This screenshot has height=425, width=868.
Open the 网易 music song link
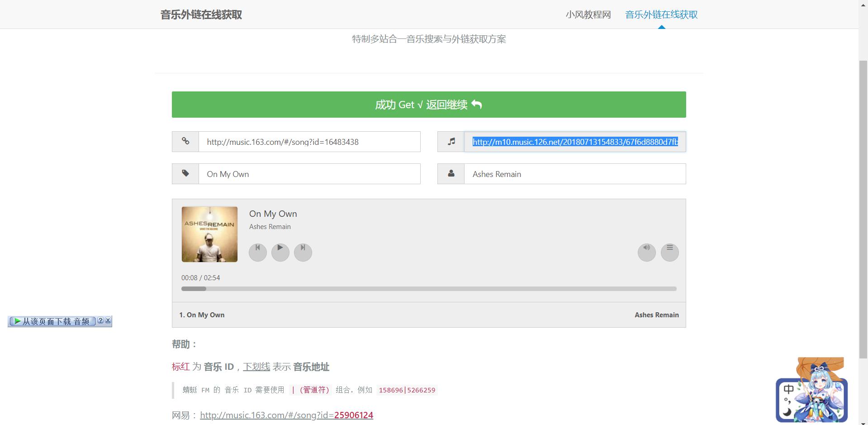coord(286,415)
